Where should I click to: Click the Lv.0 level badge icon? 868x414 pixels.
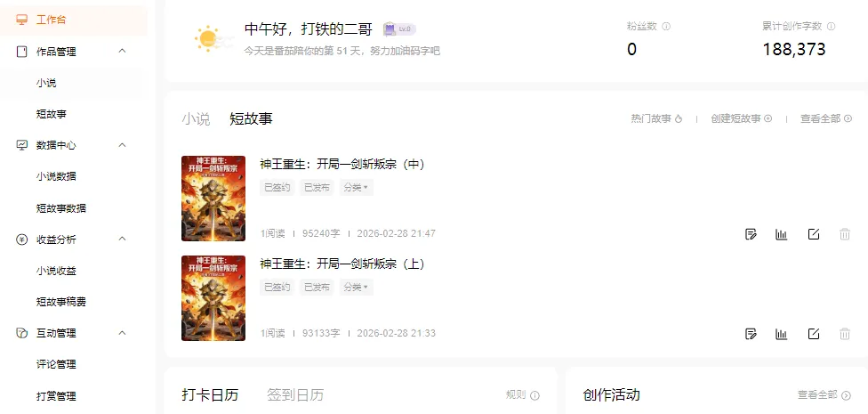point(399,28)
